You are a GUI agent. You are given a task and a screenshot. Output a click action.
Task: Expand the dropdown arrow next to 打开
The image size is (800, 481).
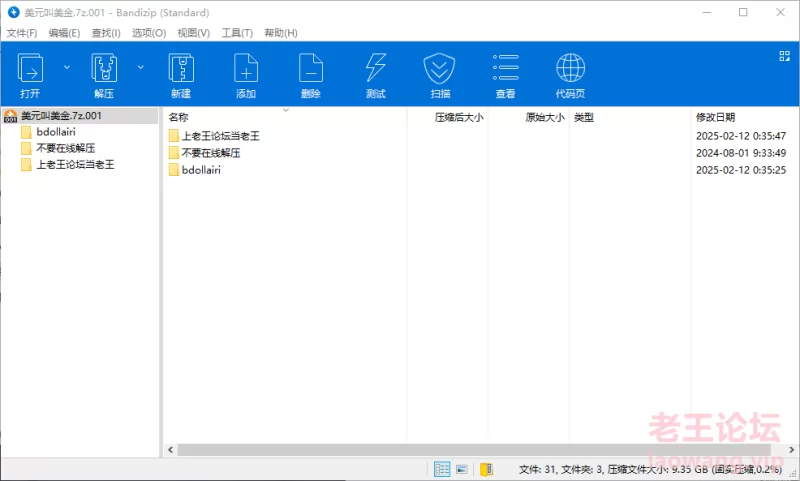[x=67, y=67]
